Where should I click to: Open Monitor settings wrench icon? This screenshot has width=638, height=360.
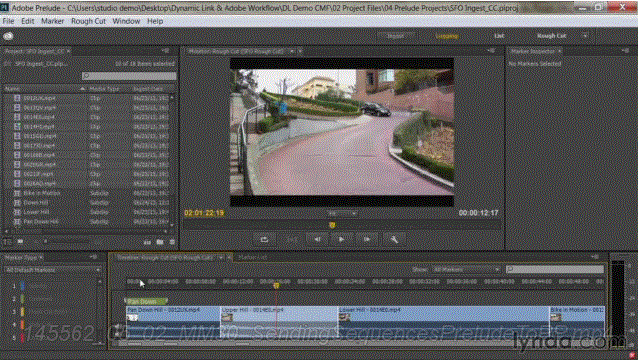[x=394, y=240]
